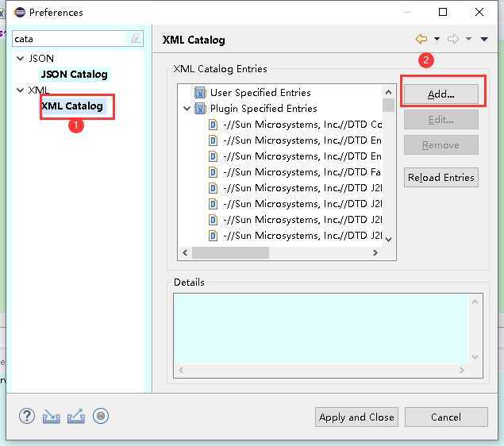The width and height of the screenshot is (504, 446).
Task: Click the forward navigation arrow icon
Action: pos(452,39)
